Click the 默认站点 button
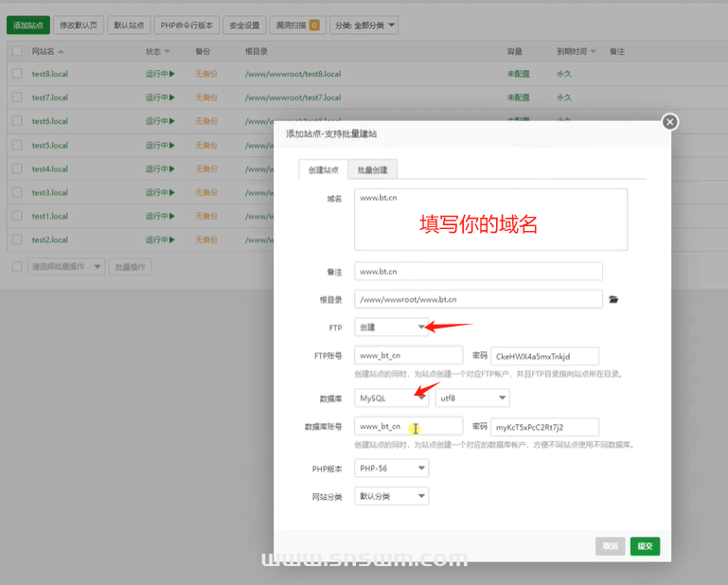Screen dimensions: 728x585 tap(129, 25)
